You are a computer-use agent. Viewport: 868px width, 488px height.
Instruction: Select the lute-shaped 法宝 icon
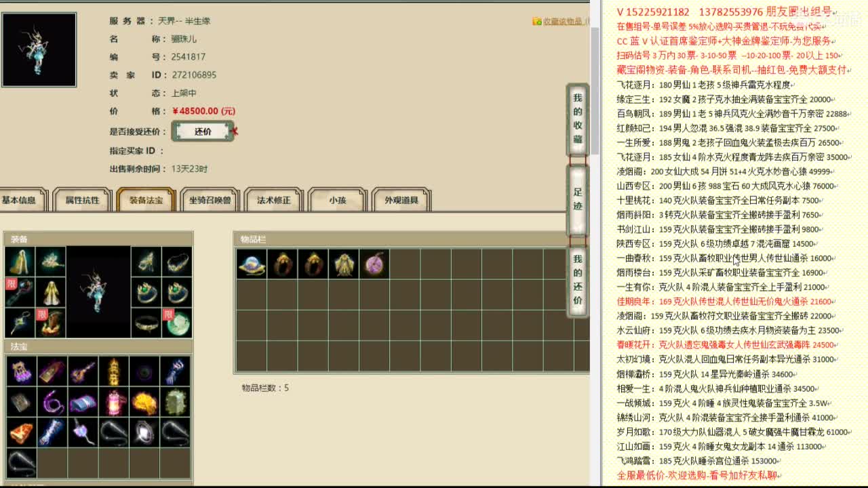click(x=83, y=371)
